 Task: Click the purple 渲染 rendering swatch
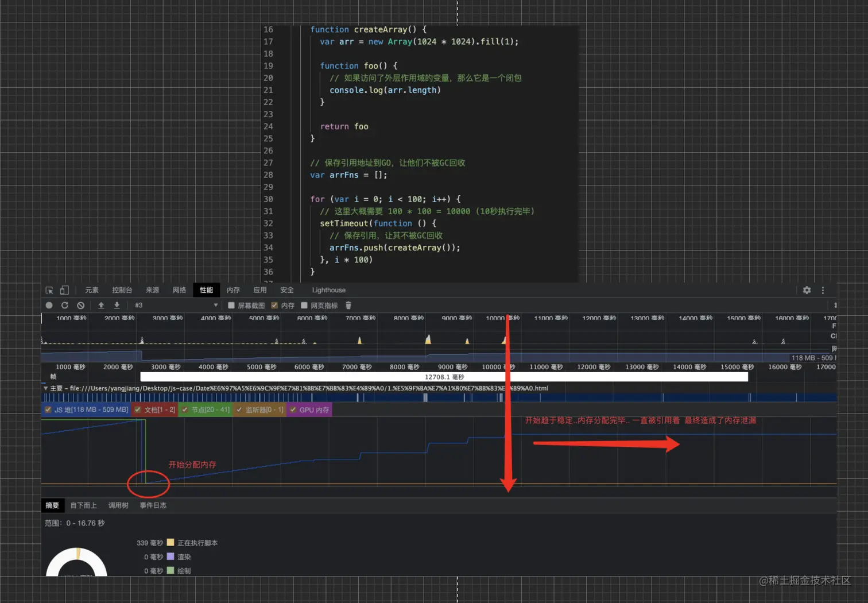pos(170,556)
